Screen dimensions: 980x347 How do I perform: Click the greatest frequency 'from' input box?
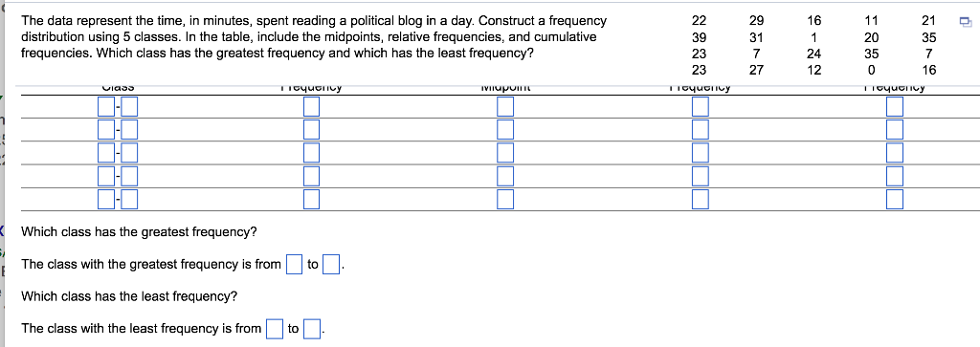pos(294,265)
